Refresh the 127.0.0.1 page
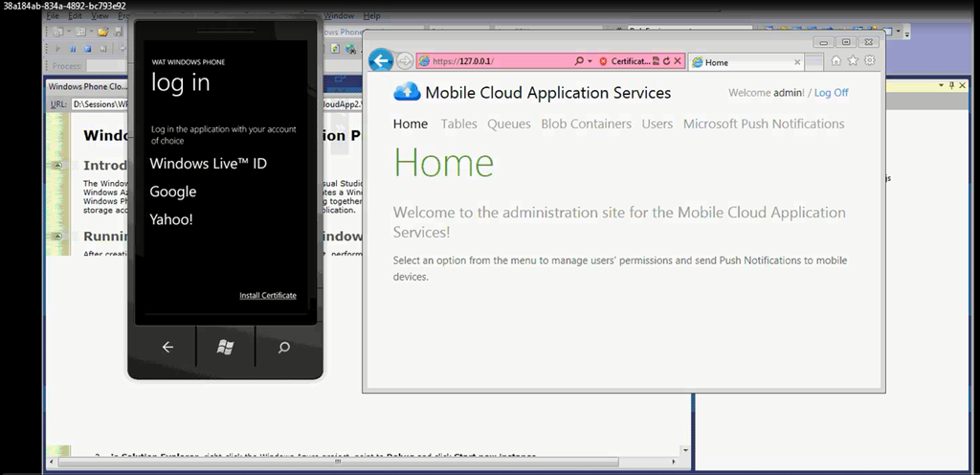The image size is (980, 475). [666, 61]
